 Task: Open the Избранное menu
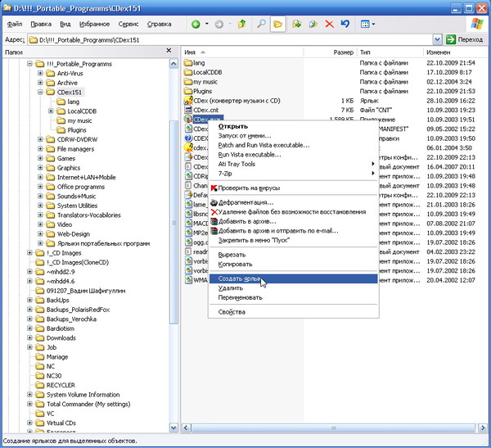click(94, 24)
